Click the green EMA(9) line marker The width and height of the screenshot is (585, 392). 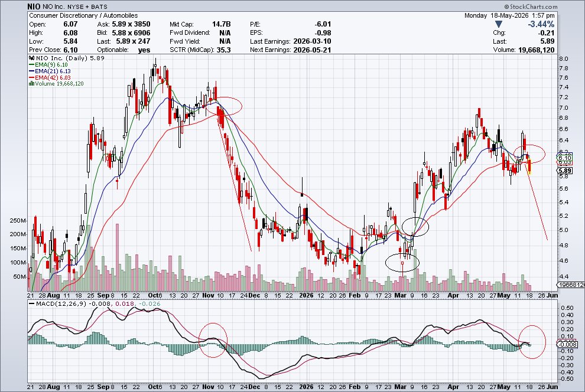[32, 65]
